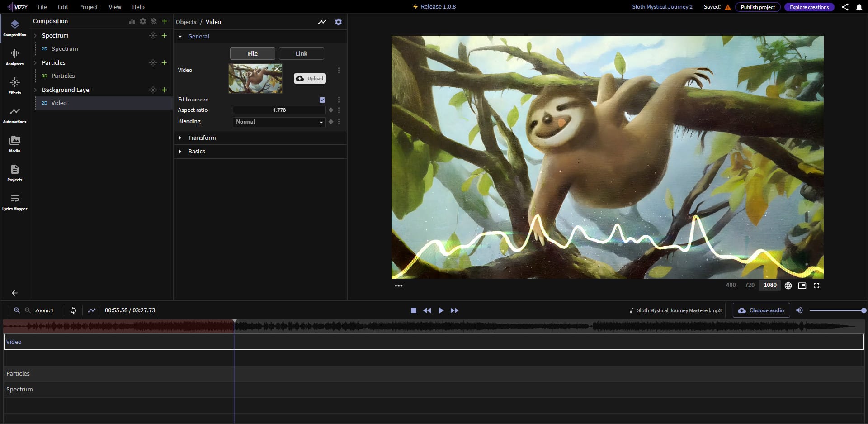Image resolution: width=868 pixels, height=424 pixels.
Task: Open the View menu
Action: click(115, 7)
